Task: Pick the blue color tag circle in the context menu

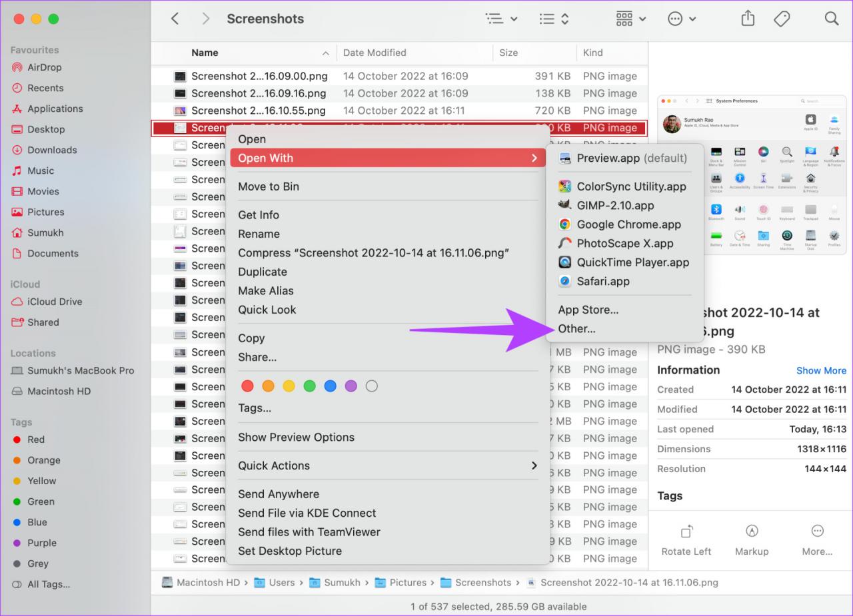Action: pos(330,386)
